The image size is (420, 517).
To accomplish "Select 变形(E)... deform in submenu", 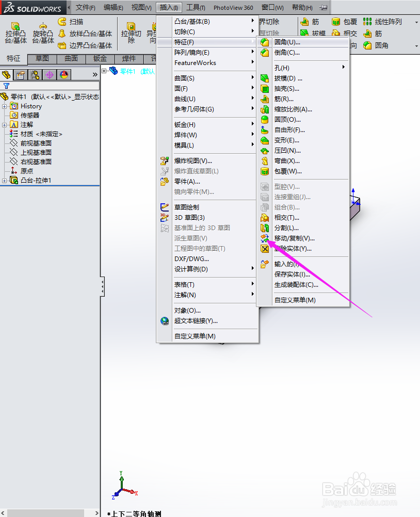I will (303, 140).
